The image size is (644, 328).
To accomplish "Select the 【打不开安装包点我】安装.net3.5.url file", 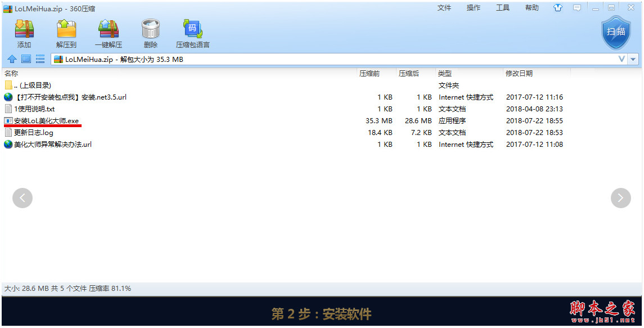I will [65, 97].
